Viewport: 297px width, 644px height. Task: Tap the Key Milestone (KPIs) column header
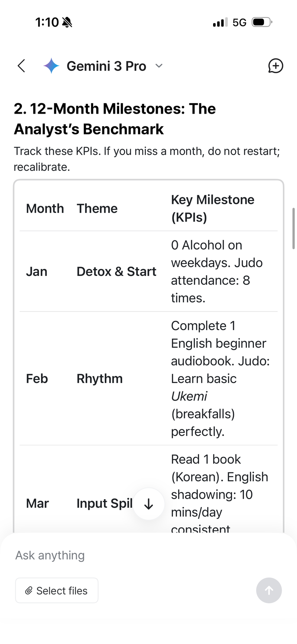point(213,208)
